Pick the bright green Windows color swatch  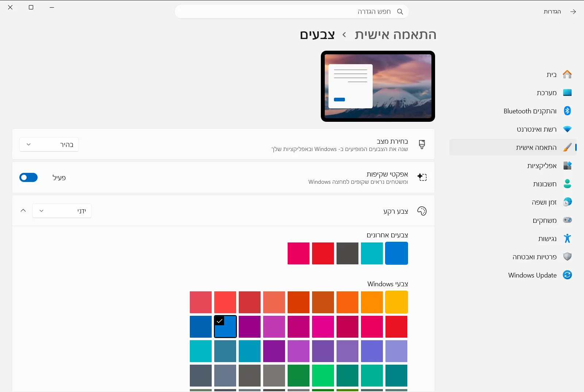tap(323, 376)
